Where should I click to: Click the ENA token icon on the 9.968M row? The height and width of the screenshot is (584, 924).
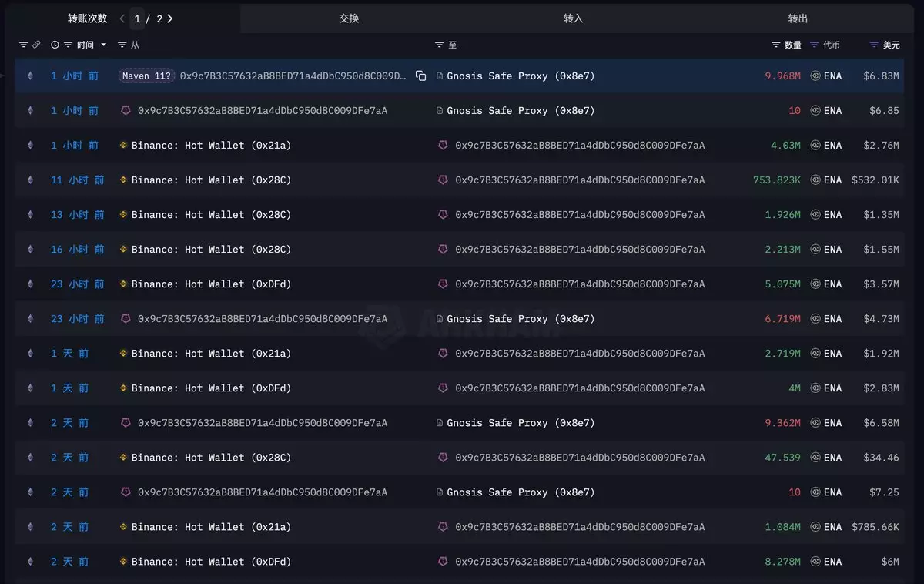pos(815,76)
